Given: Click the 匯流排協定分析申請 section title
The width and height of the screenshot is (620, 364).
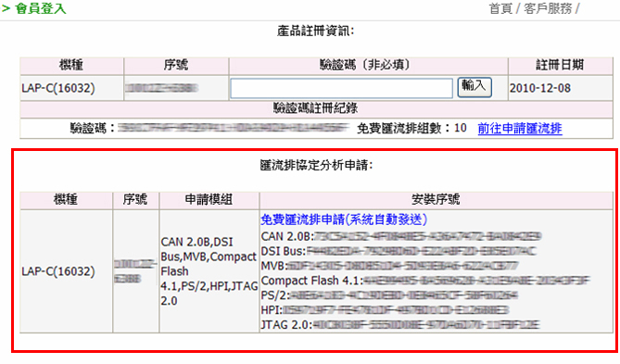Looking at the screenshot, I should (x=316, y=165).
